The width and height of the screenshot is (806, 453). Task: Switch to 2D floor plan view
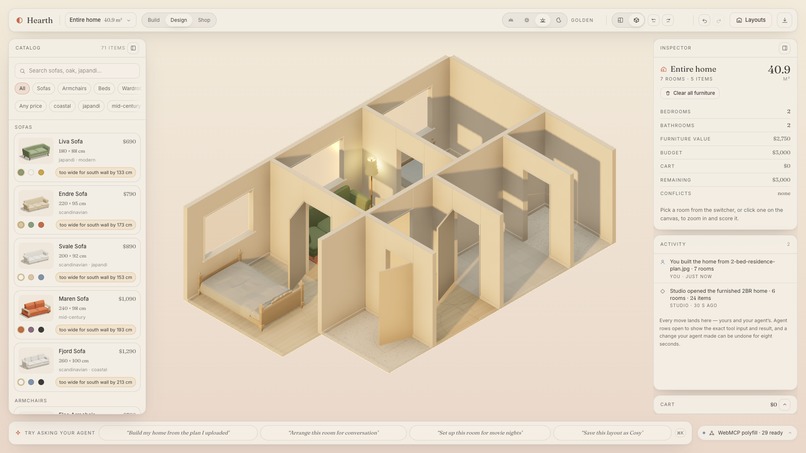pos(620,20)
